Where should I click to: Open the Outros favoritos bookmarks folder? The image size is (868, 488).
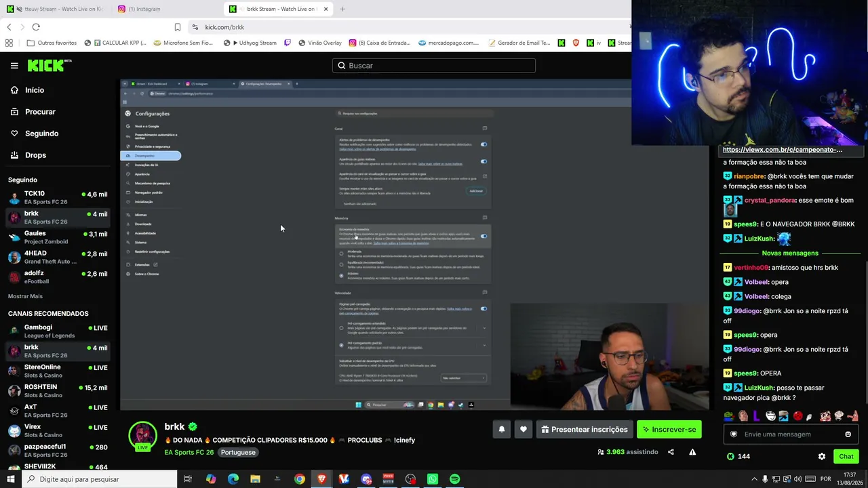point(52,43)
